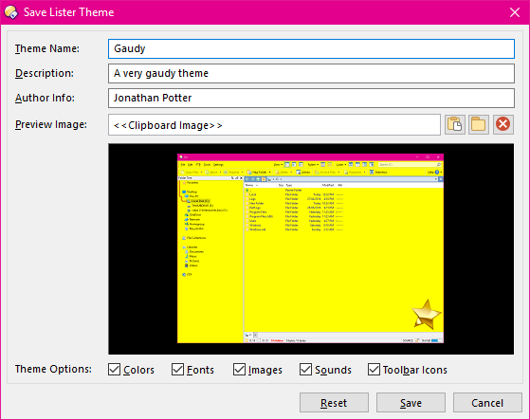The width and height of the screenshot is (530, 420).
Task: Click the "Theme Options:" label
Action: pyautogui.click(x=53, y=369)
